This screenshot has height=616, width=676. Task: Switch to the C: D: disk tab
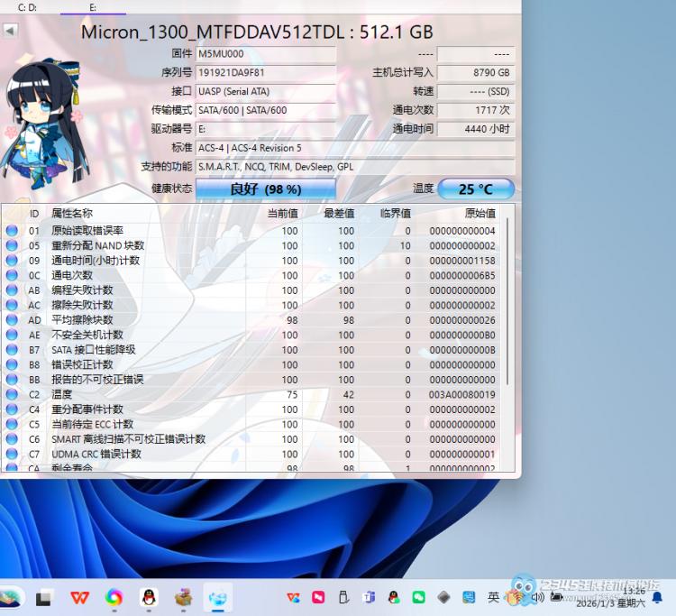point(28,7)
